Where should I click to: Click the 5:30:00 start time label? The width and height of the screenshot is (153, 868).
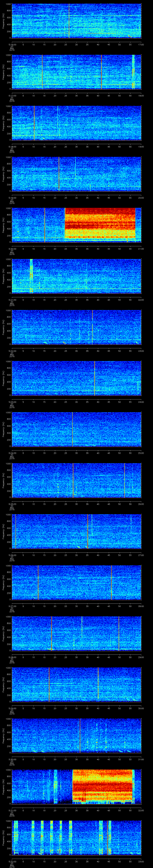click(x=12, y=759)
